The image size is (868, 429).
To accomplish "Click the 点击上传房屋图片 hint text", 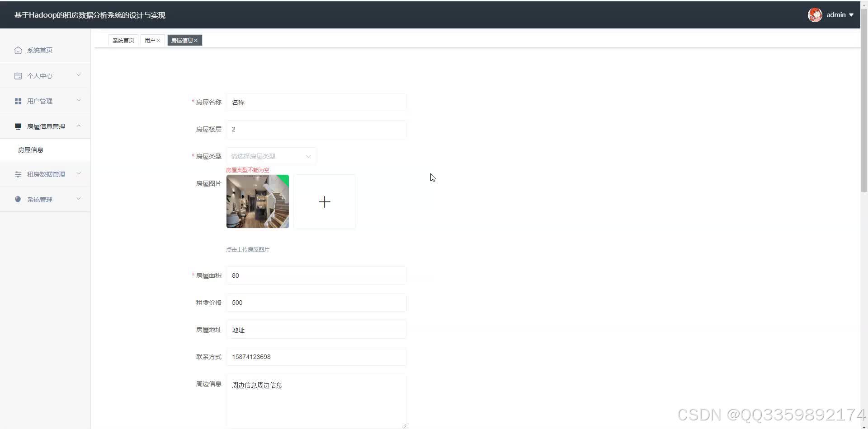I will click(x=248, y=250).
